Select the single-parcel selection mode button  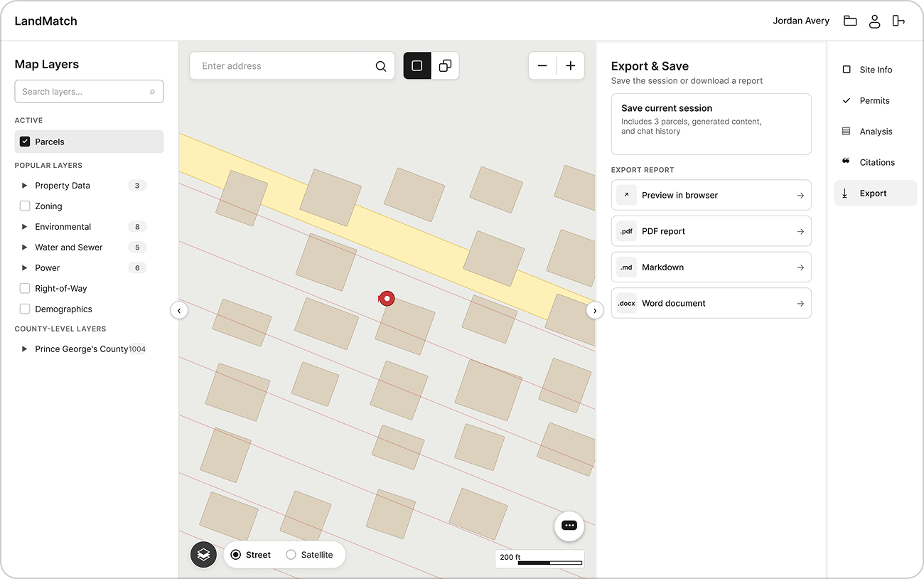tap(417, 65)
